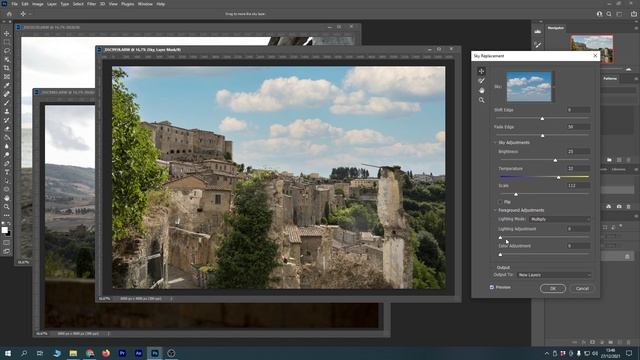
Task: Click the Lighting Adjustment slider handle
Action: pyautogui.click(x=500, y=238)
